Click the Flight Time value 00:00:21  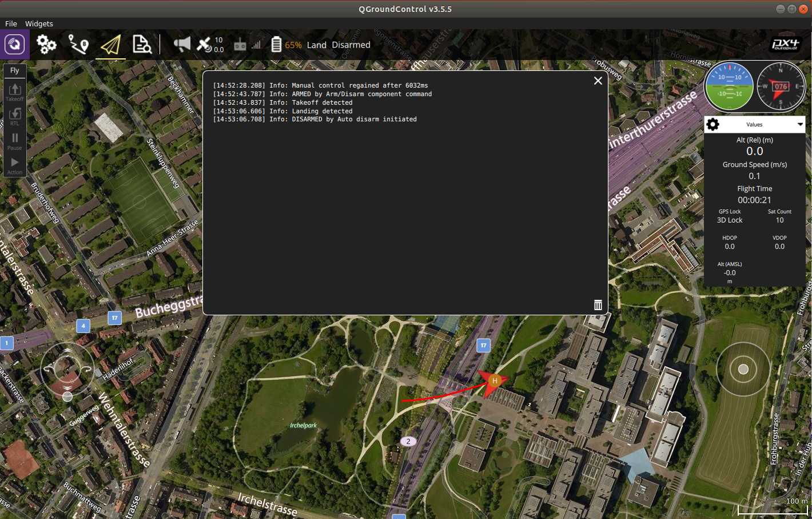[754, 200]
